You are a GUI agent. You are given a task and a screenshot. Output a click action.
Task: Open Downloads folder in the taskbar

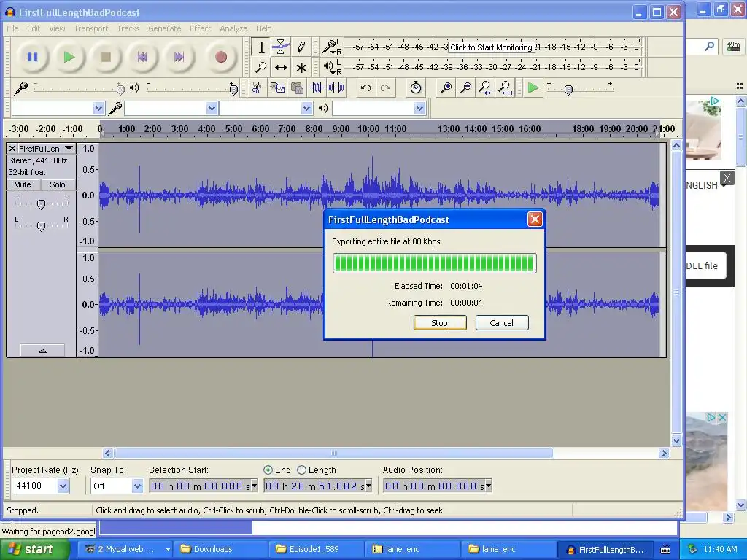point(220,549)
